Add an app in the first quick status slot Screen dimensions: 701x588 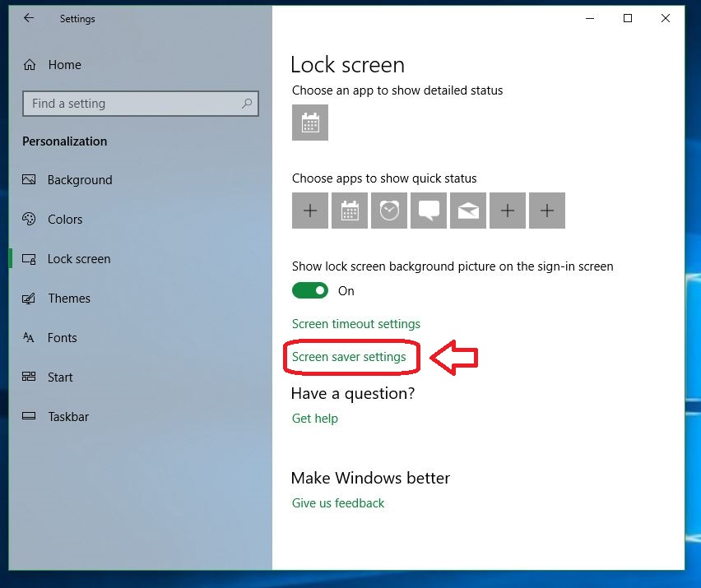click(x=310, y=211)
